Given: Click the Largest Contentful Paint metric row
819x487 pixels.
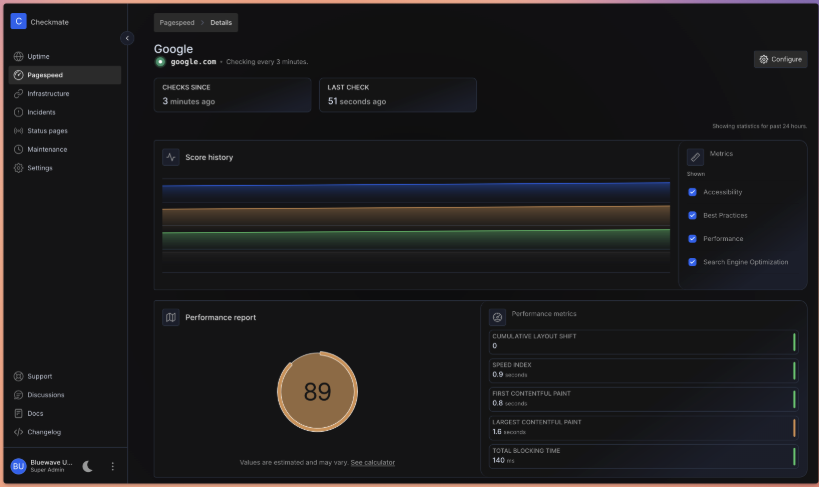Looking at the screenshot, I should click(x=644, y=428).
